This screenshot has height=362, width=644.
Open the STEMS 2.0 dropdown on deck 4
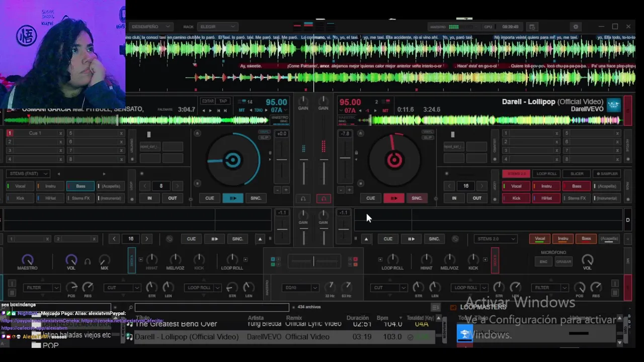495,239
